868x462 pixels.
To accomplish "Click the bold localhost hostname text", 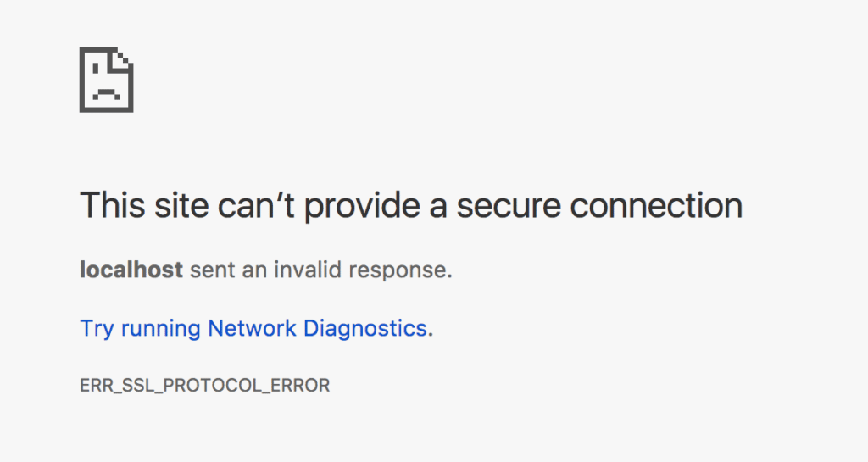I will pyautogui.click(x=131, y=270).
